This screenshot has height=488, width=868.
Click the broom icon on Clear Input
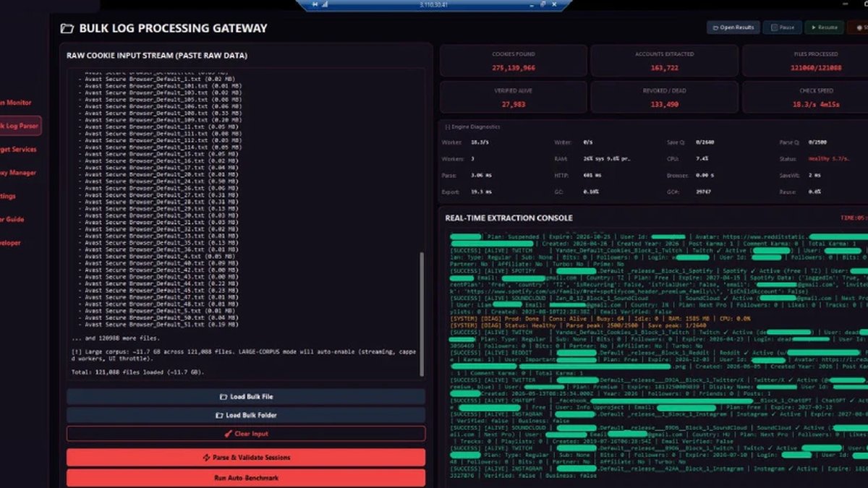coord(229,434)
